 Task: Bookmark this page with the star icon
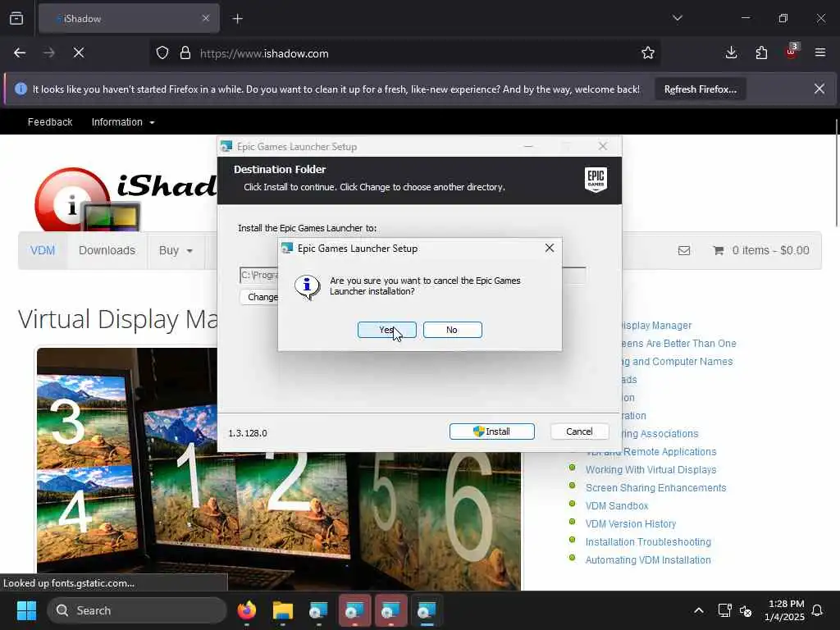(x=648, y=52)
